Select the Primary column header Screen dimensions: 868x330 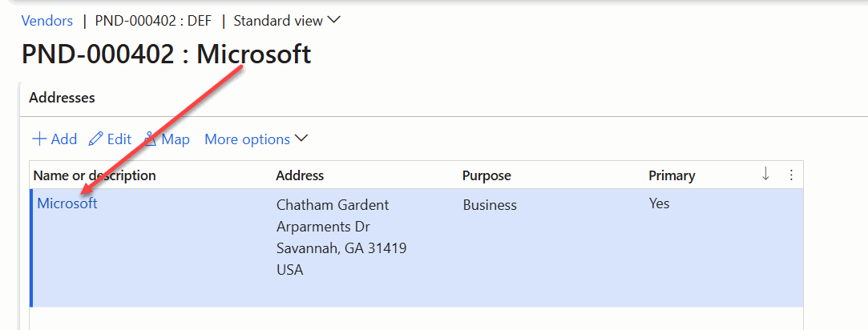tap(672, 175)
